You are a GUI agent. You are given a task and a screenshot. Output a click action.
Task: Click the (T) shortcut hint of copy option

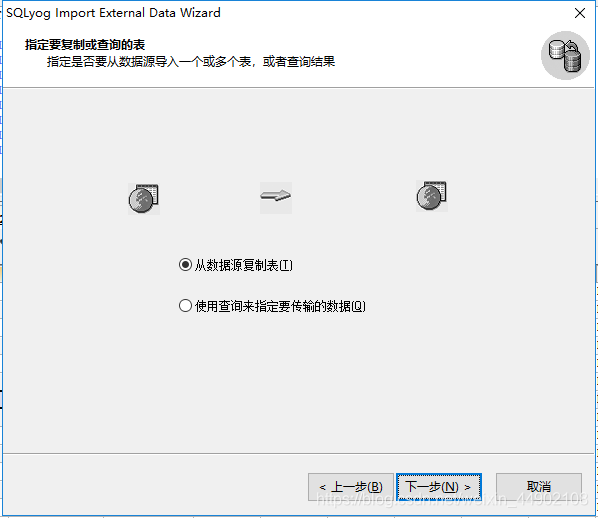[286, 265]
